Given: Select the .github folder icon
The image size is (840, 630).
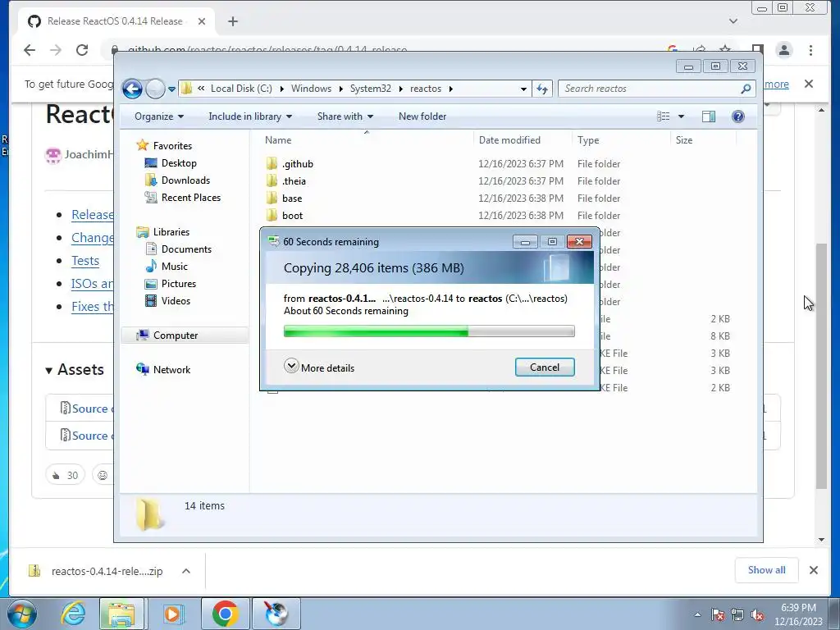Looking at the screenshot, I should click(x=272, y=163).
